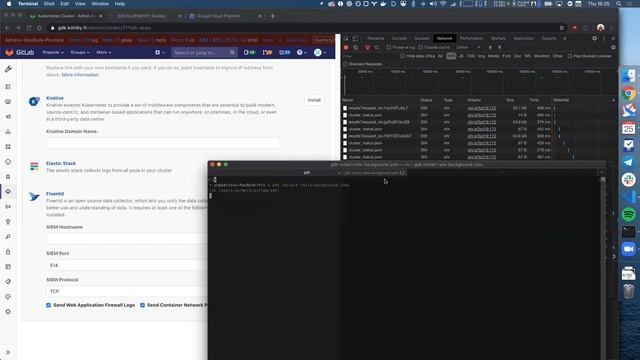Screen dimensions: 640x360
Task: Open Slack from the Dock
Action: click(629, 180)
